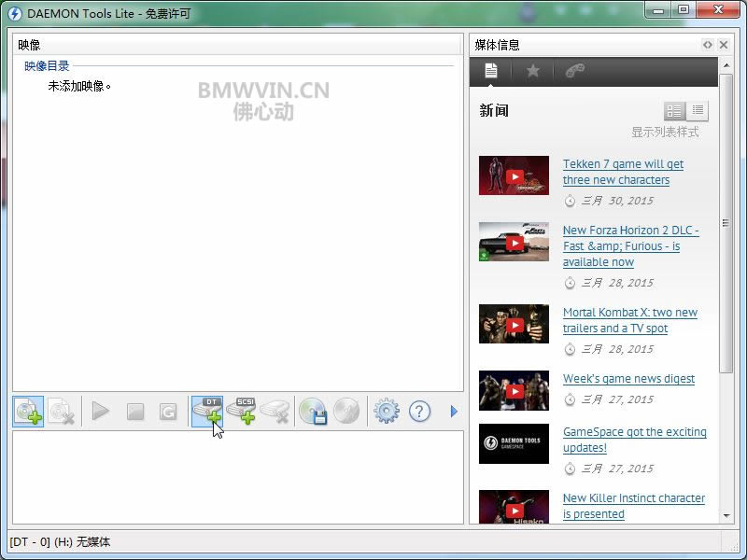747x560 pixels.
Task: Play Week's game news digest thumbnail
Action: pyautogui.click(x=514, y=391)
